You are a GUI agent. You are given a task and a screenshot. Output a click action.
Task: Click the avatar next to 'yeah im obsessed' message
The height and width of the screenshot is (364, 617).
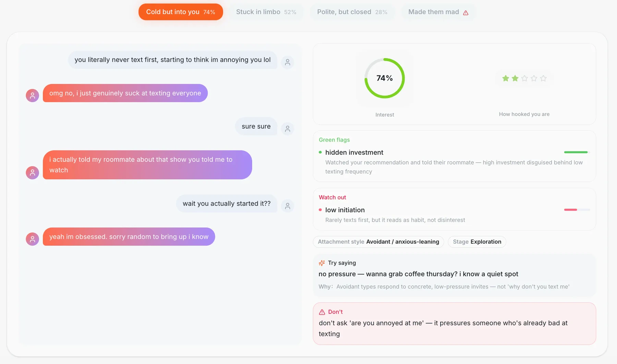point(33,239)
